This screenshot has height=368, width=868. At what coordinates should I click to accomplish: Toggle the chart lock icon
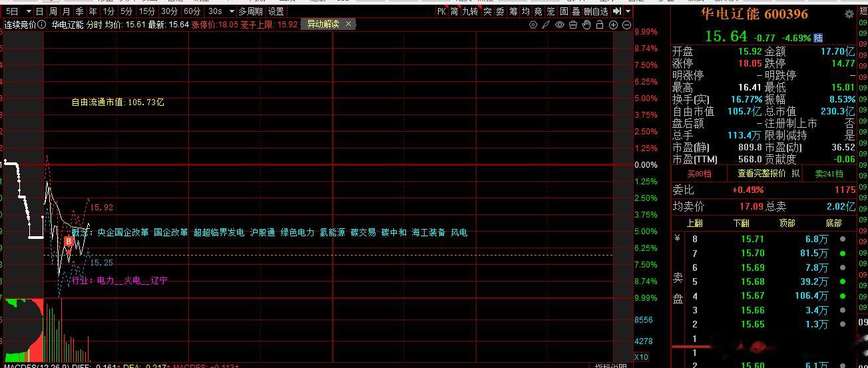click(600, 25)
